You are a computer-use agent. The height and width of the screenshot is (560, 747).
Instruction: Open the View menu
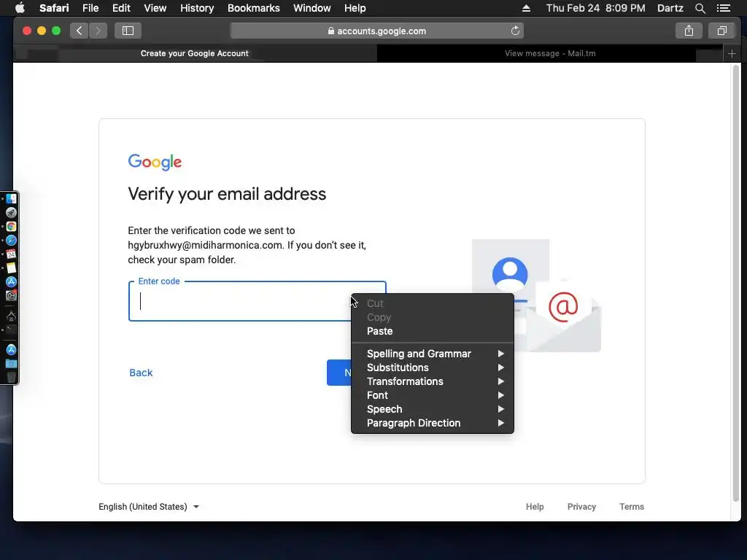pos(155,8)
